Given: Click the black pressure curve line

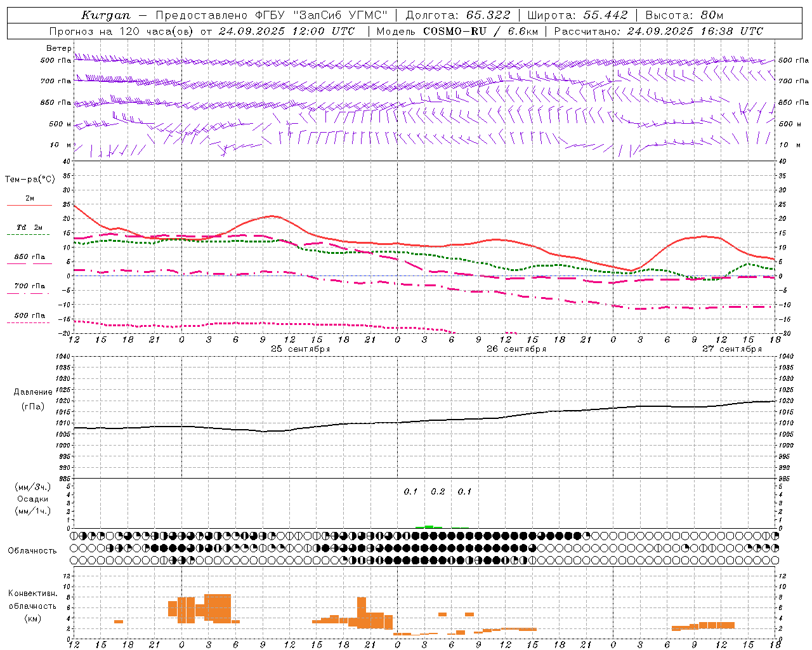Looking at the screenshot, I should [x=425, y=421].
